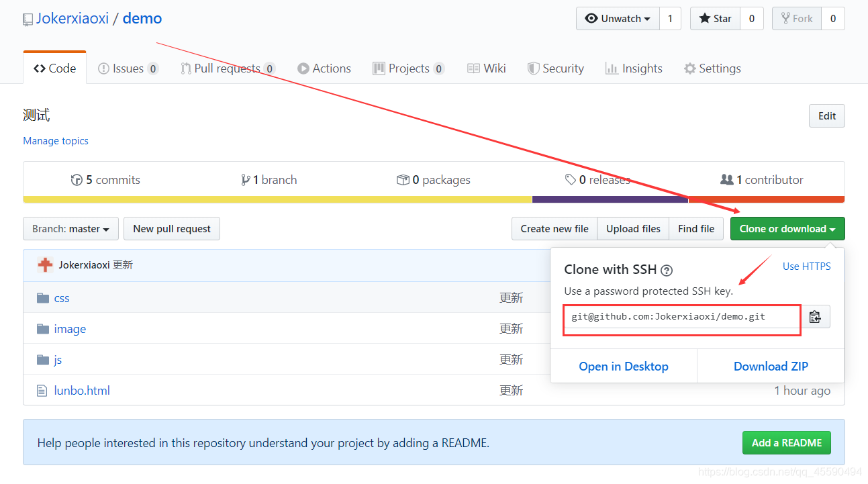Click the purple segment of the language bar

610,199
